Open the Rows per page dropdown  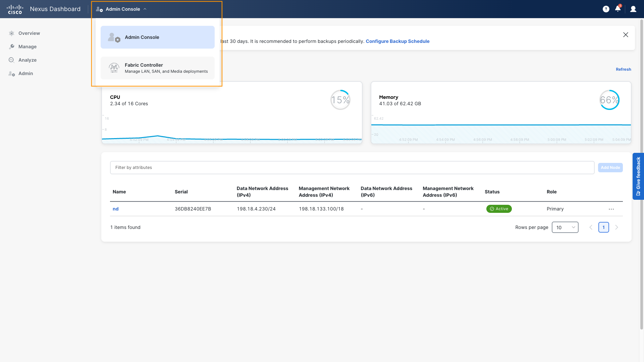(x=565, y=227)
